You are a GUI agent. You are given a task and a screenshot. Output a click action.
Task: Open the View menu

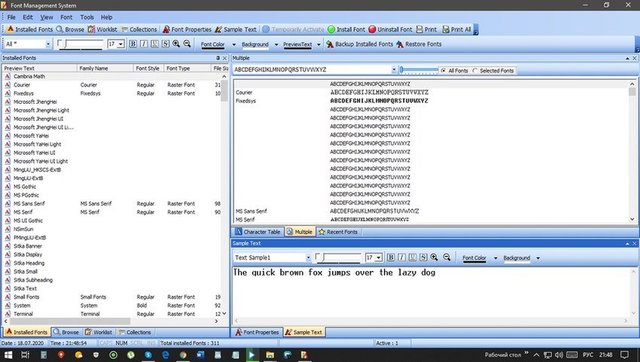[x=47, y=17]
